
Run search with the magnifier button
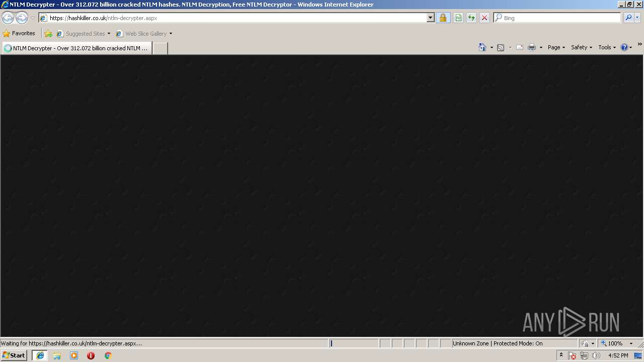click(x=628, y=18)
